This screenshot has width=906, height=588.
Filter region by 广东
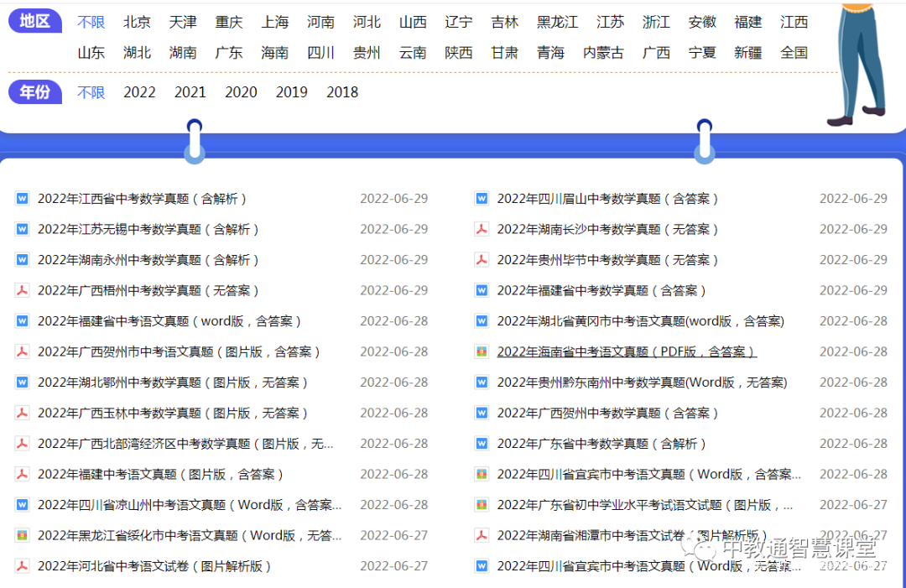pyautogui.click(x=229, y=53)
